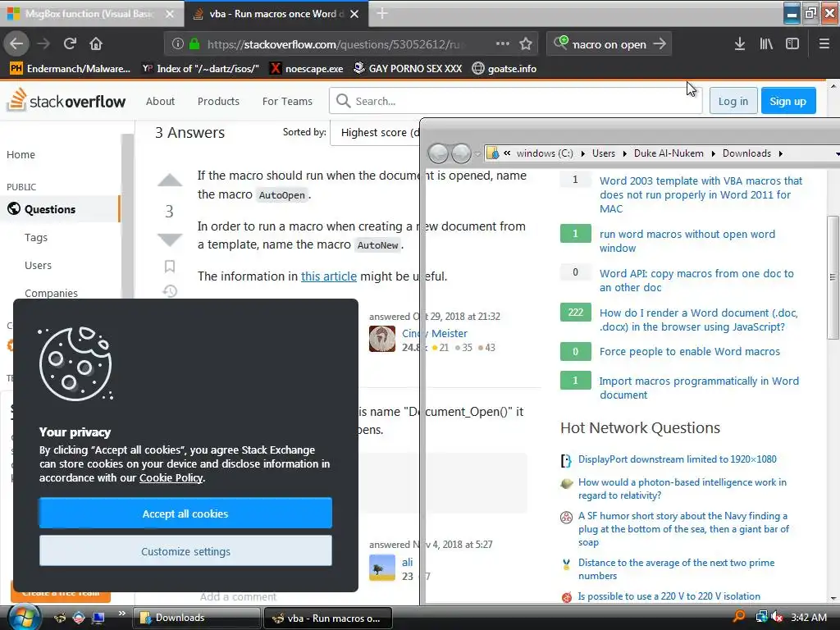Expand breadcrumb arrow after Downloads
This screenshot has height=630, width=840.
(x=781, y=153)
